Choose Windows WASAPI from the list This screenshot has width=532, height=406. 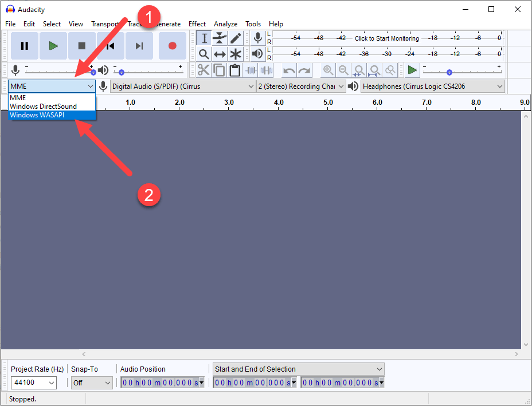(52, 115)
